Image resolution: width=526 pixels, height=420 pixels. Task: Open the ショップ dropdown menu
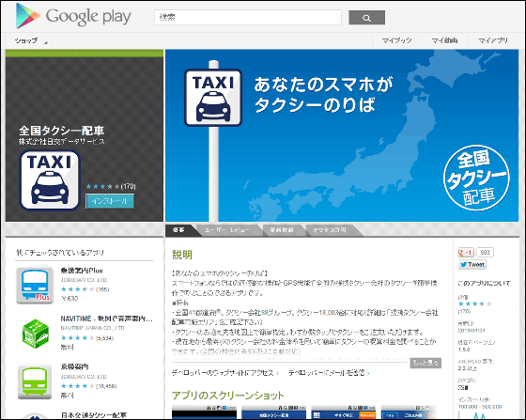pyautogui.click(x=30, y=40)
